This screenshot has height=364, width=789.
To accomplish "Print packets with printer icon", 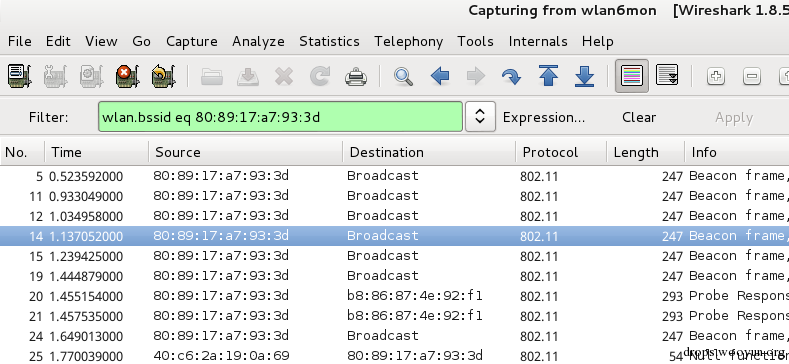I will coord(356,77).
